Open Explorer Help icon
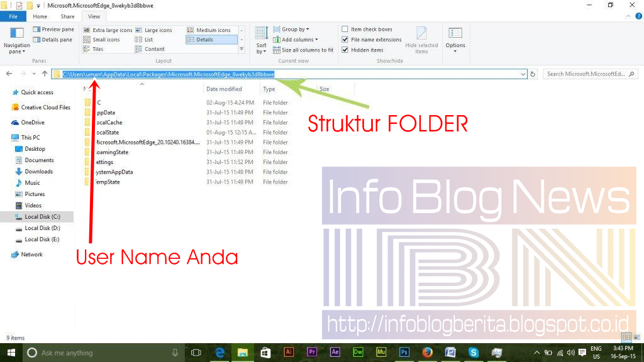Viewport: 644px width, 362px height. (639, 16)
